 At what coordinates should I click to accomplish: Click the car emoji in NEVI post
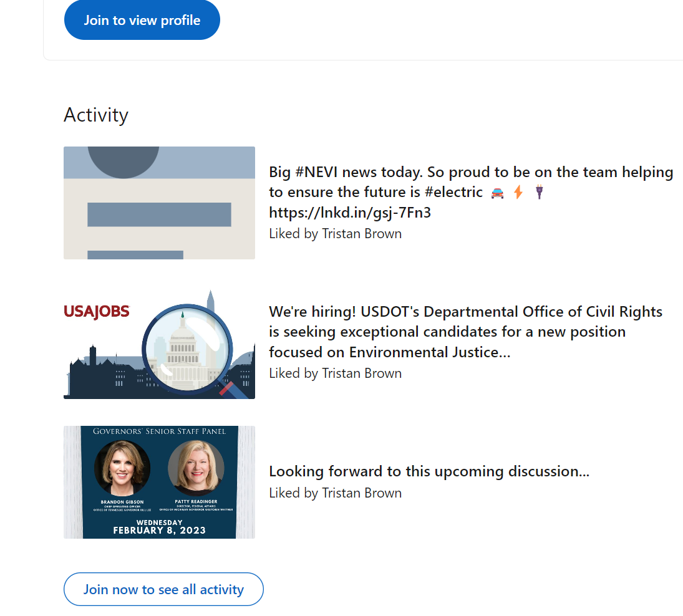[498, 193]
